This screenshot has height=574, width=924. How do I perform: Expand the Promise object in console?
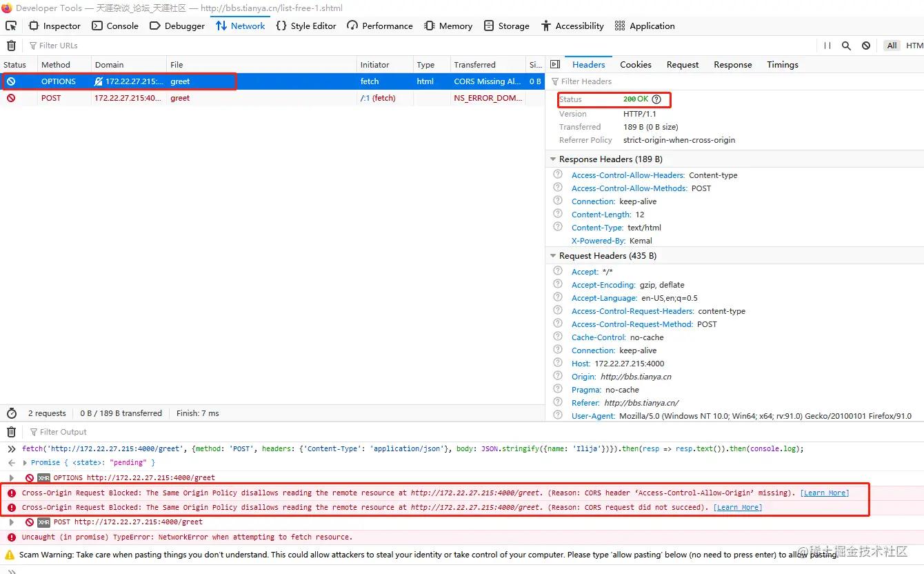(26, 463)
